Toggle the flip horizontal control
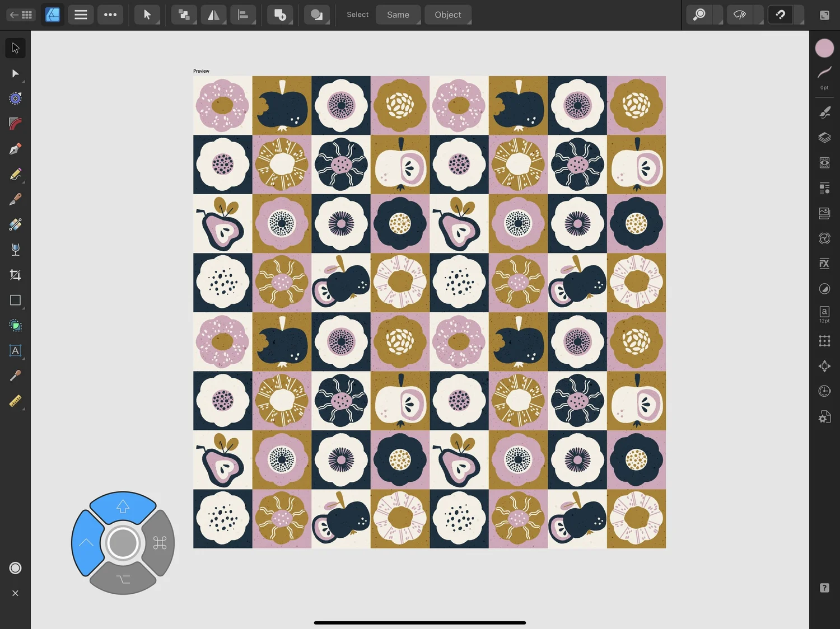 [x=213, y=15]
